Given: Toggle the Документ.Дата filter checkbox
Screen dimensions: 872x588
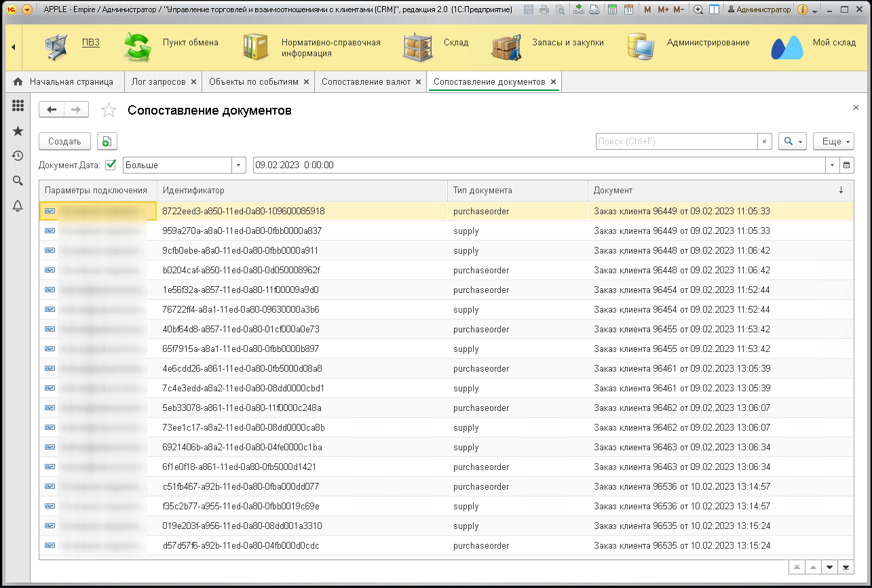Looking at the screenshot, I should click(111, 165).
